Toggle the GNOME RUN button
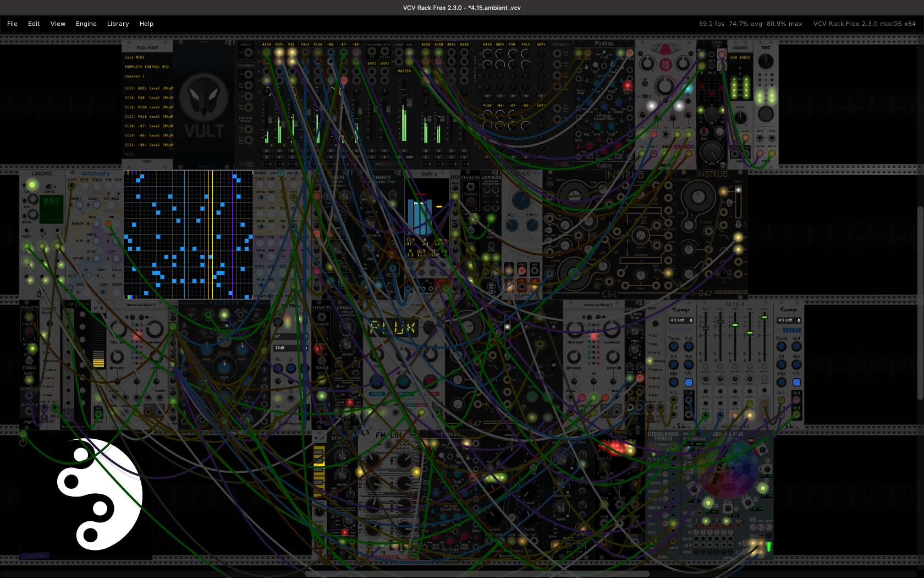924x578 pixels. tap(32, 184)
